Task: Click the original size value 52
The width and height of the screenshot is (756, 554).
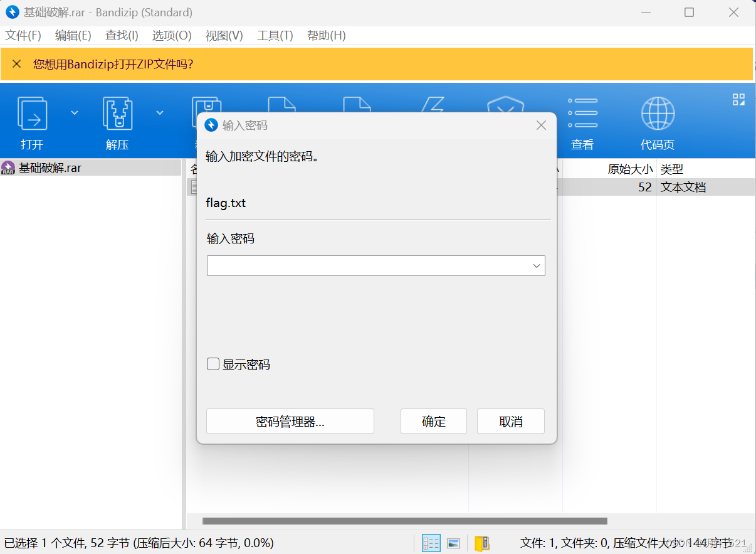Action: (645, 187)
